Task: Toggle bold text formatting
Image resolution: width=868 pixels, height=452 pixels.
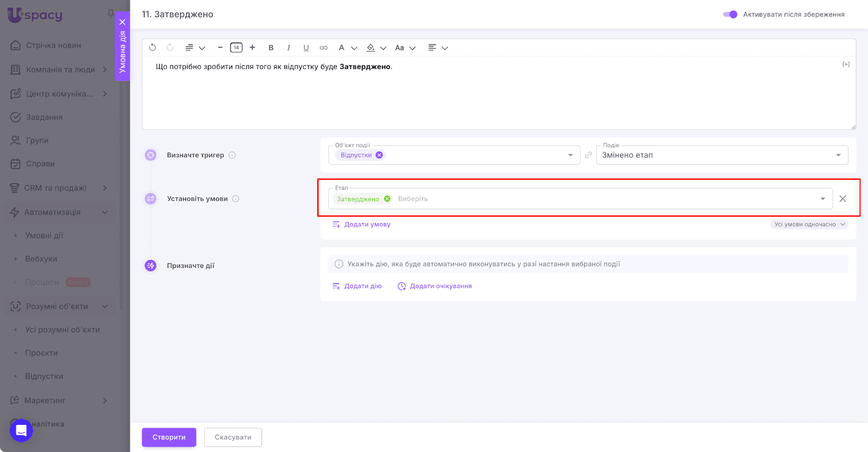Action: click(271, 48)
